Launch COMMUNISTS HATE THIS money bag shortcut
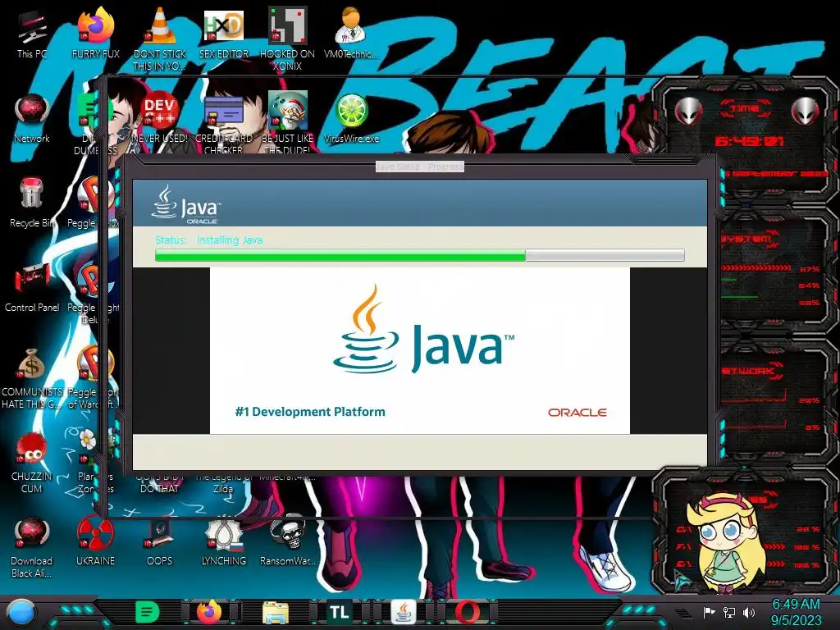The image size is (840, 630). (32, 377)
